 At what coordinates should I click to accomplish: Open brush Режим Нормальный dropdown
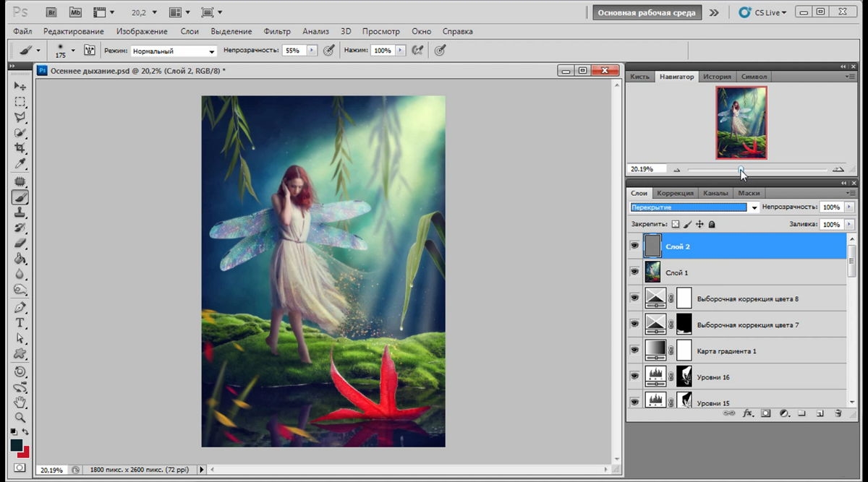click(x=174, y=51)
